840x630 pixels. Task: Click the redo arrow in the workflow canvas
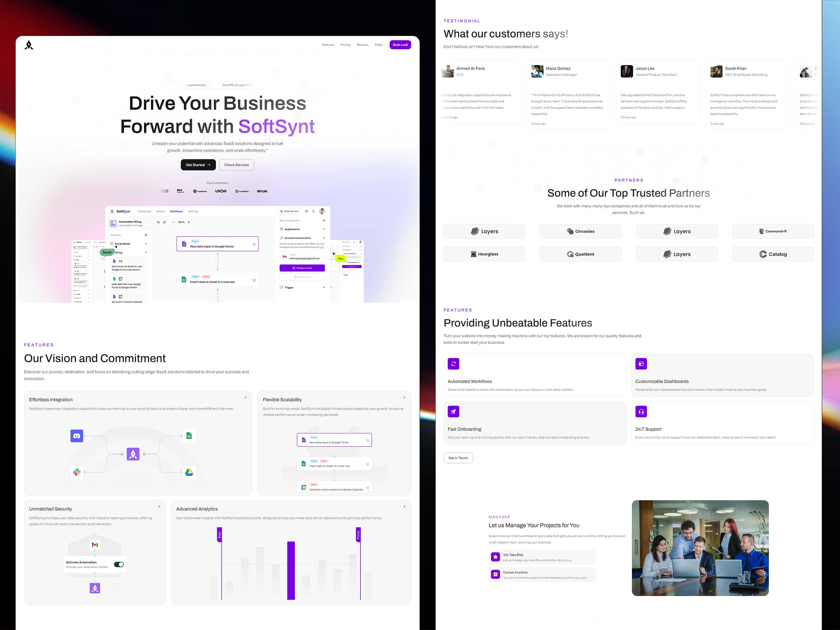point(164,222)
